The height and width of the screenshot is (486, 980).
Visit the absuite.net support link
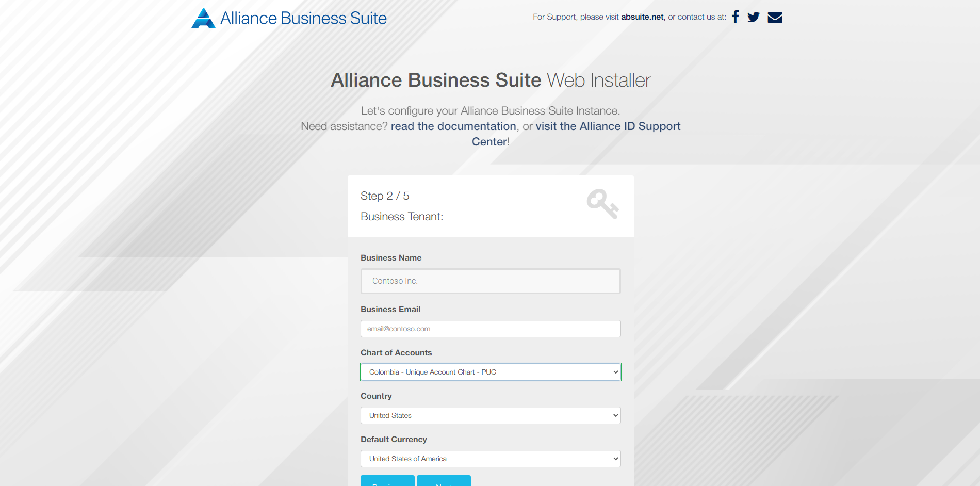[642, 17]
